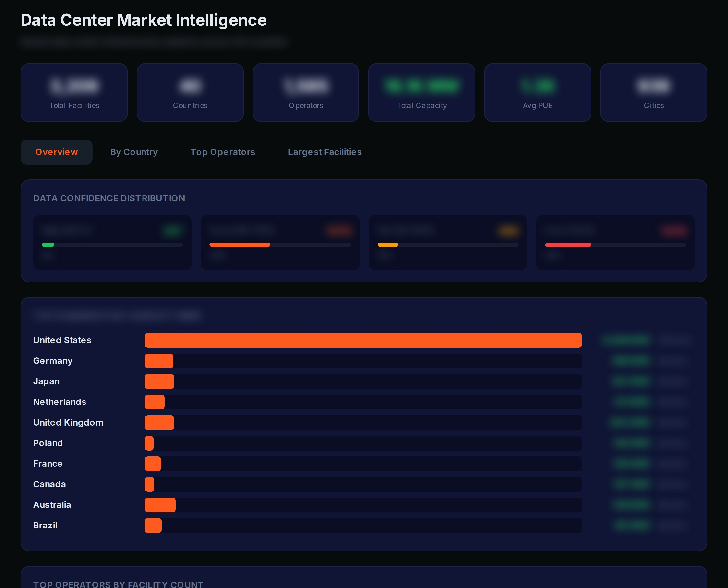This screenshot has width=728, height=588.
Task: Switch to the Overview tab
Action: [x=57, y=152]
